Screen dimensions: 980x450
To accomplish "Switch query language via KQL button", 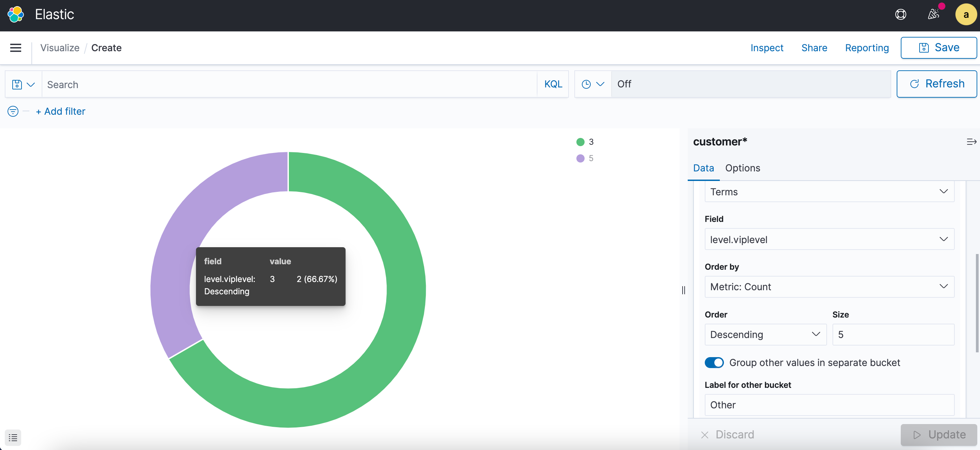I will click(553, 84).
